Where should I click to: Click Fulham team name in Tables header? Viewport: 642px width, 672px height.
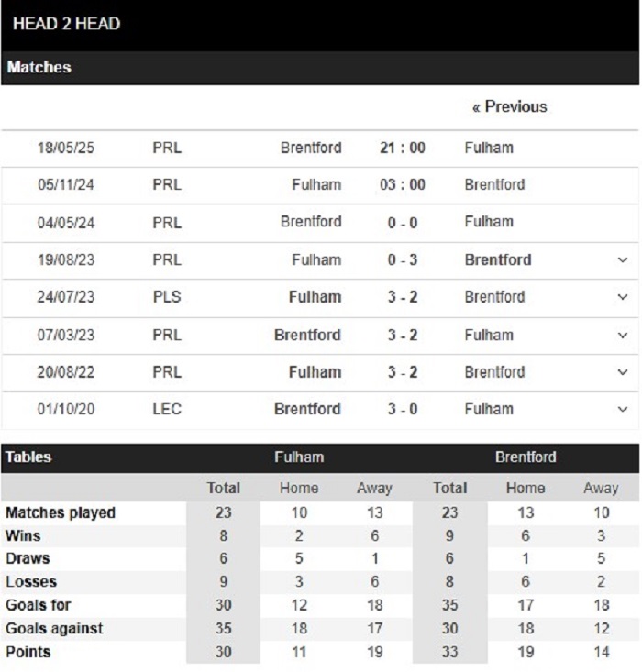point(299,457)
